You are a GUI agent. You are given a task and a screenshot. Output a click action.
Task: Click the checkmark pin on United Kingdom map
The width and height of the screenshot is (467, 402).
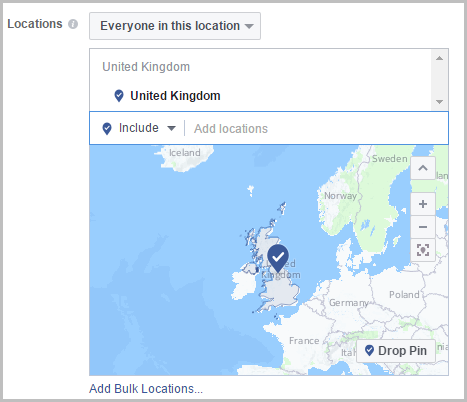coord(278,257)
